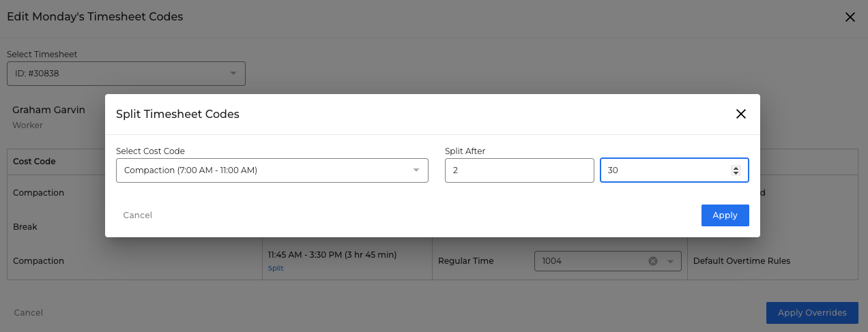
Task: Click the Split link under 11:45 AM row
Action: [276, 269]
